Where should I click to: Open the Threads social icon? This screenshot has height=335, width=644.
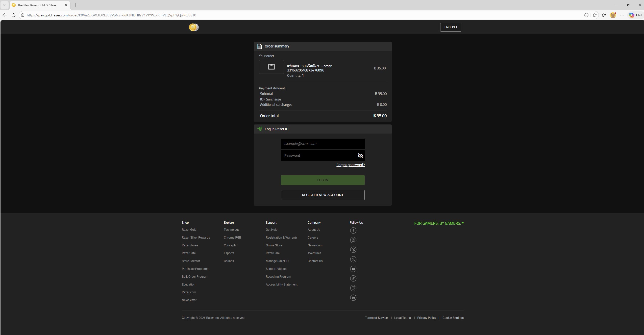coord(353,250)
